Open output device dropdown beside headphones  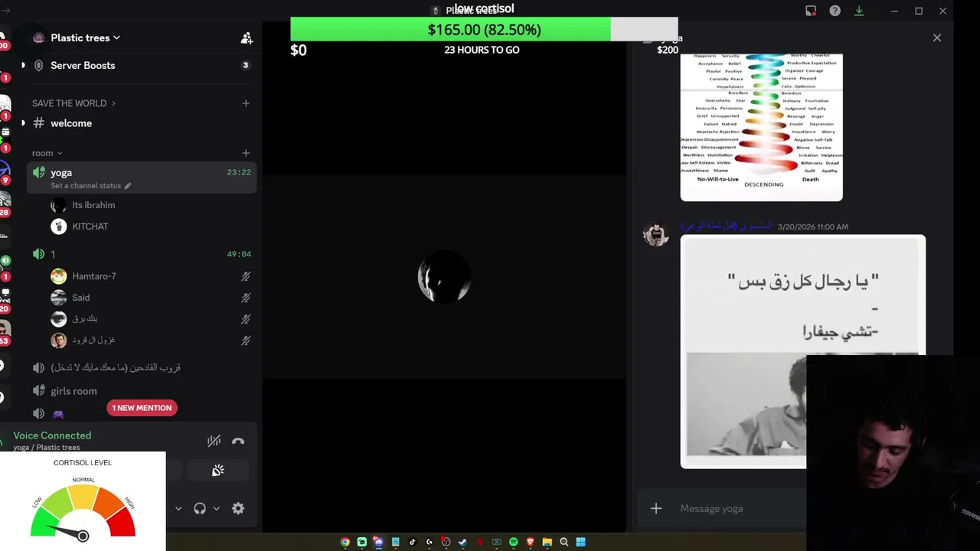pyautogui.click(x=217, y=508)
